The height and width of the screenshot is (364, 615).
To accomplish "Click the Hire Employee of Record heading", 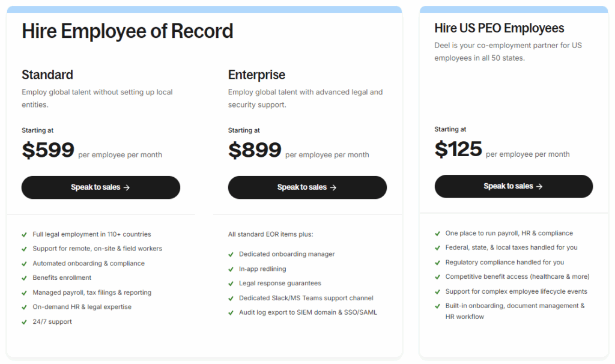I will [x=127, y=31].
